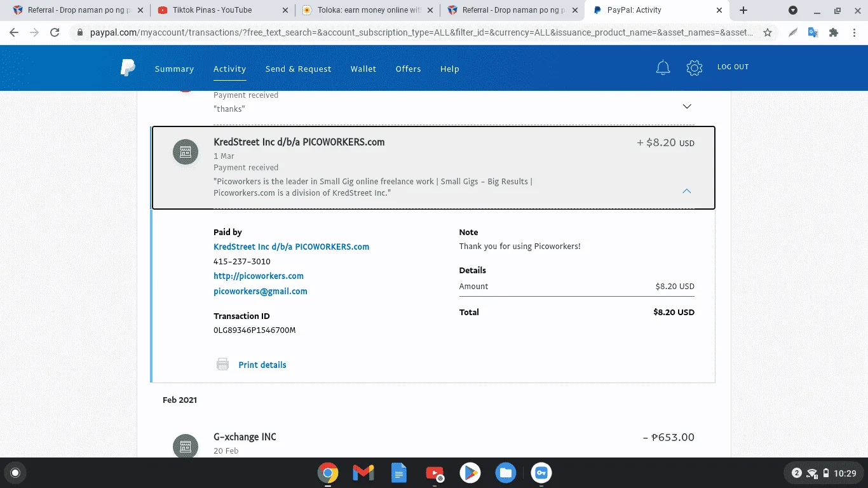Click phone number 415-237-3010
868x488 pixels.
pyautogui.click(x=242, y=262)
